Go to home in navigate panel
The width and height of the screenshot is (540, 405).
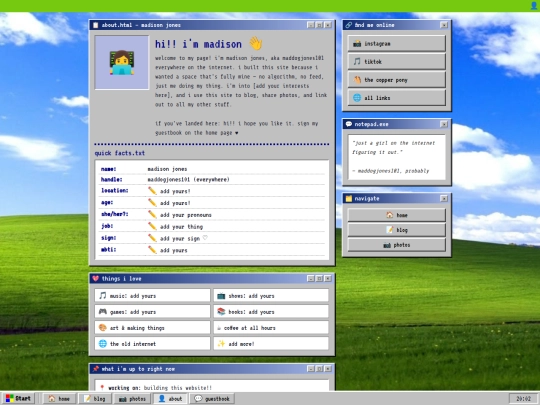click(396, 215)
